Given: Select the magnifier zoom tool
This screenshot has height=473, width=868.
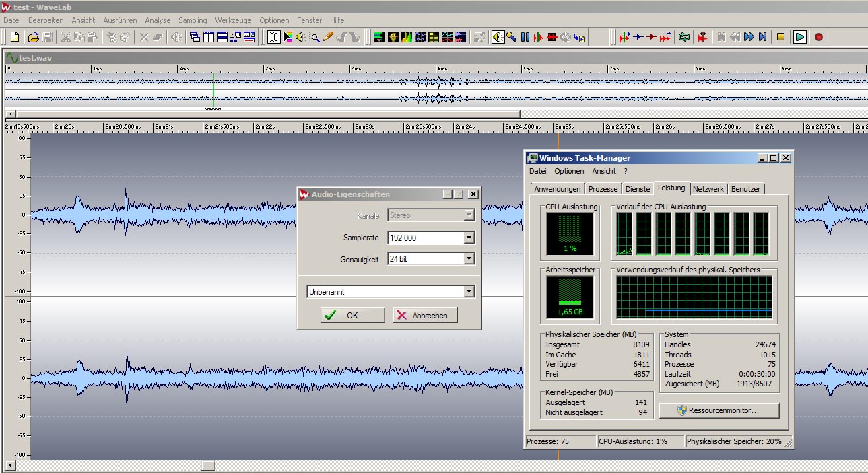Looking at the screenshot, I should click(314, 37).
